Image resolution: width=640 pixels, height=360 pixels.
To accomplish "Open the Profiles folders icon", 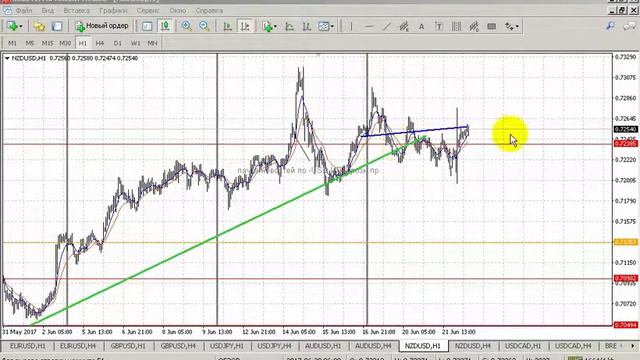I will pyautogui.click(x=39, y=26).
